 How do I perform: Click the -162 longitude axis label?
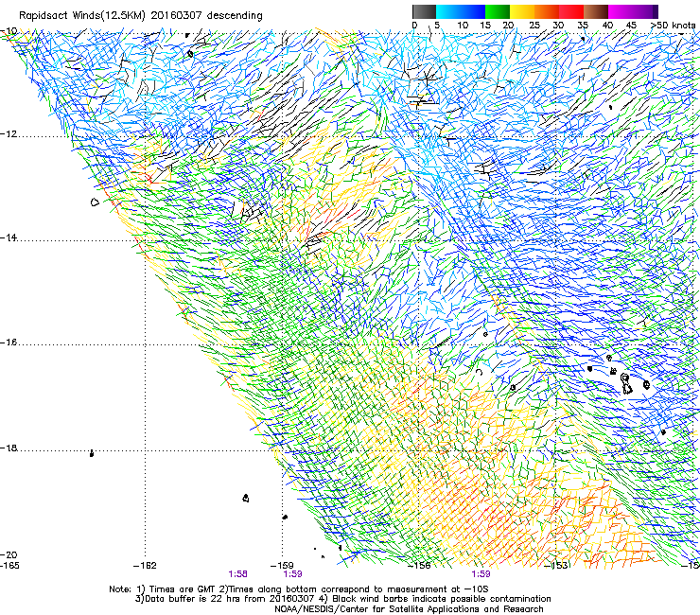click(145, 566)
